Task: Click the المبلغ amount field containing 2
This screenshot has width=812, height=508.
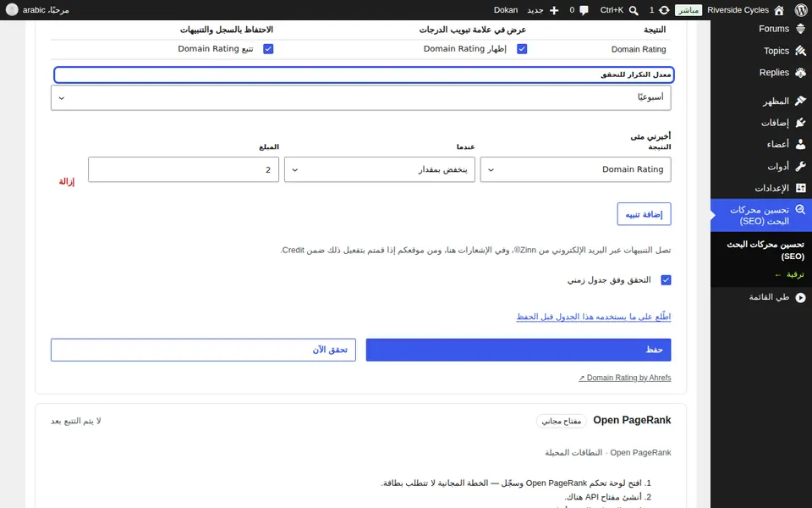Action: tap(184, 169)
